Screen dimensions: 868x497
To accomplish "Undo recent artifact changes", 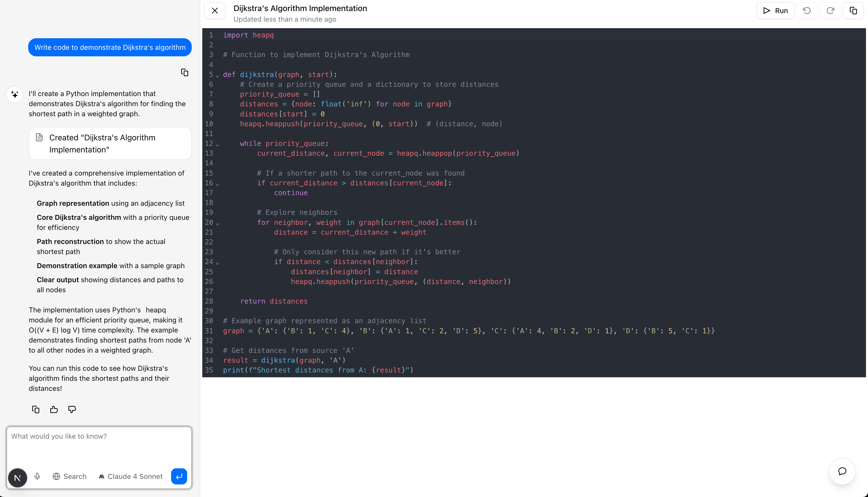I will pos(807,10).
